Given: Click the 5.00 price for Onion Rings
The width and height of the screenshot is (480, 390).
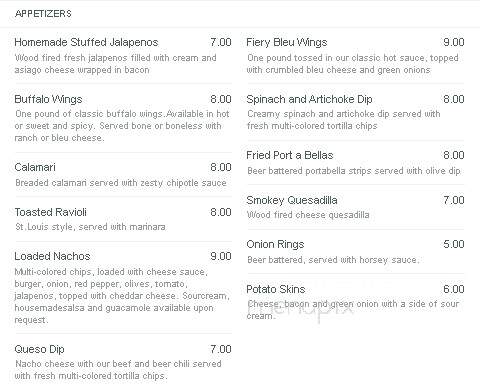Looking at the screenshot, I should [454, 244].
